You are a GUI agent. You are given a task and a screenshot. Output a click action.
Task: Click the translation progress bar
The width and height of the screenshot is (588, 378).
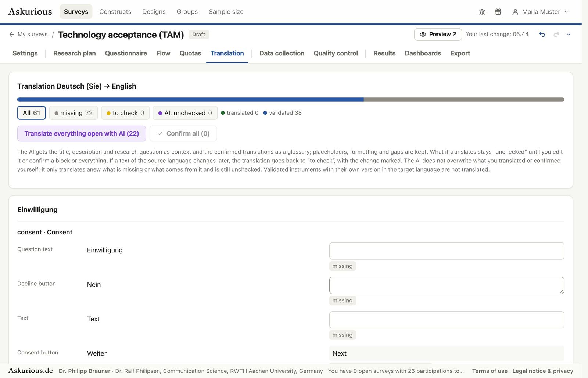[291, 100]
